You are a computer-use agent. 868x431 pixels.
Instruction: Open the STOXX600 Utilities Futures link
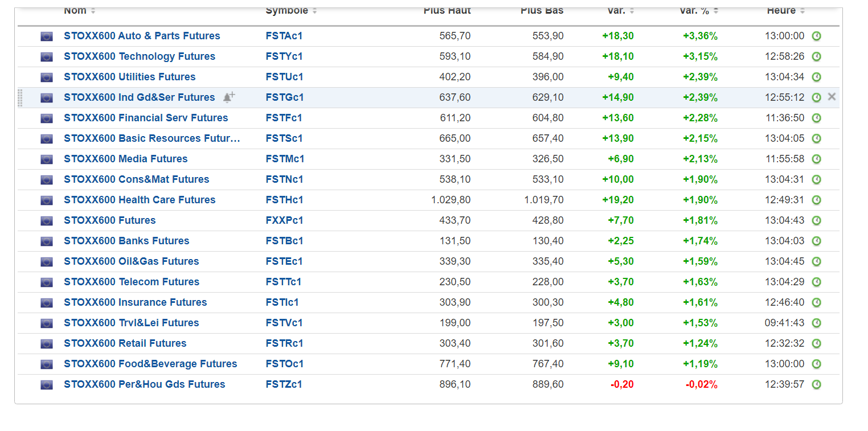(x=130, y=77)
